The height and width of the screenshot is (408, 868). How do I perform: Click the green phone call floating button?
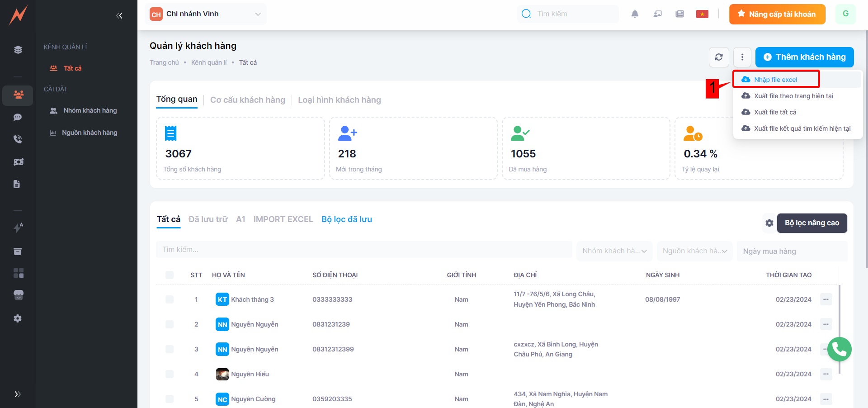[x=839, y=349]
